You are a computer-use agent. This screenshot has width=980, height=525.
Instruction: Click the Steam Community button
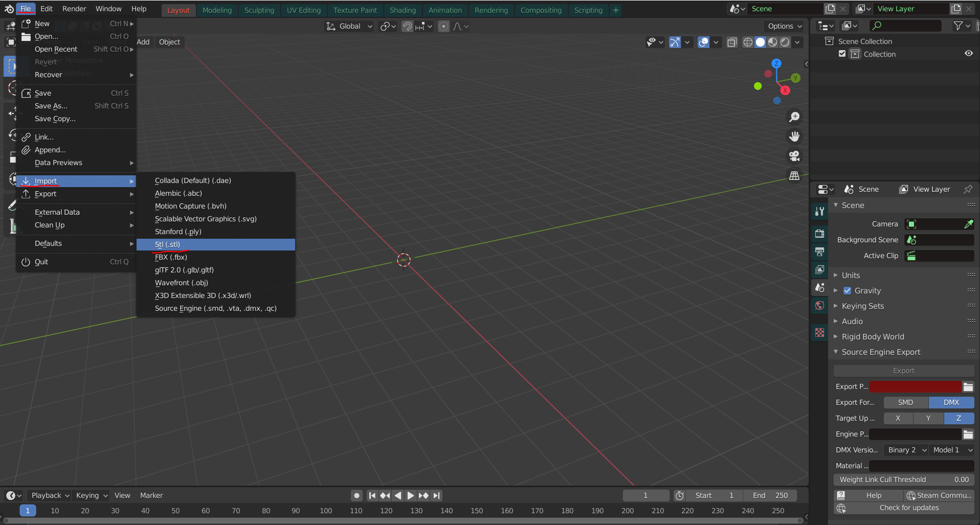[x=939, y=495]
